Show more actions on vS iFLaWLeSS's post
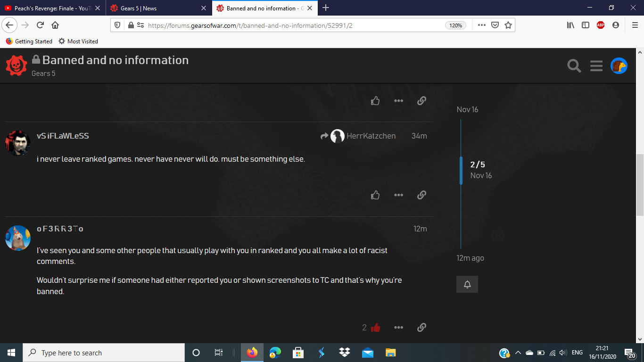Viewport: 644px width, 362px height. pyautogui.click(x=398, y=195)
